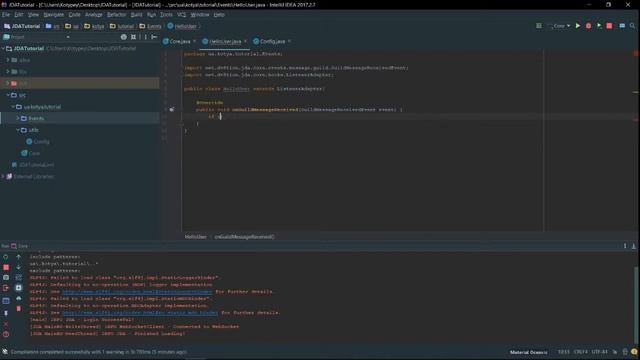Open notifications icon in status bar corner
Screen dimensions: 640x360
634,351
